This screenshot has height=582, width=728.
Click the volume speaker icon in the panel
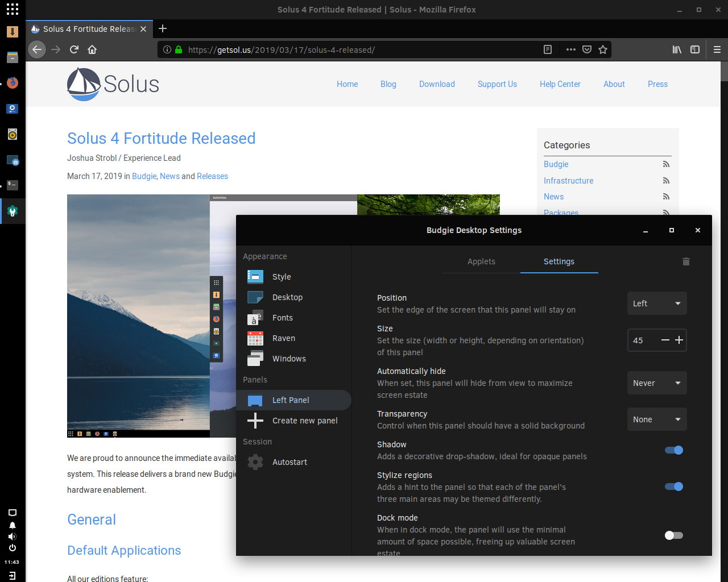click(13, 537)
